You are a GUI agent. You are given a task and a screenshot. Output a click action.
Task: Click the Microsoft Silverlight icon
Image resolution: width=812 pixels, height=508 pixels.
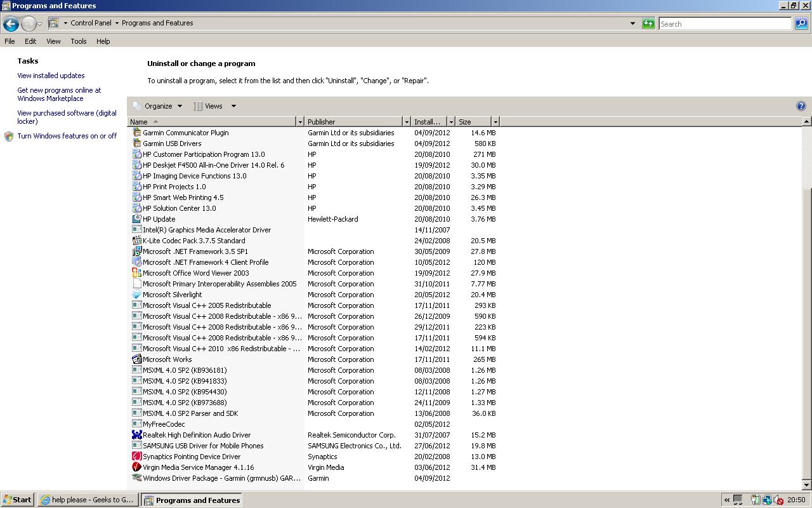pyautogui.click(x=136, y=295)
